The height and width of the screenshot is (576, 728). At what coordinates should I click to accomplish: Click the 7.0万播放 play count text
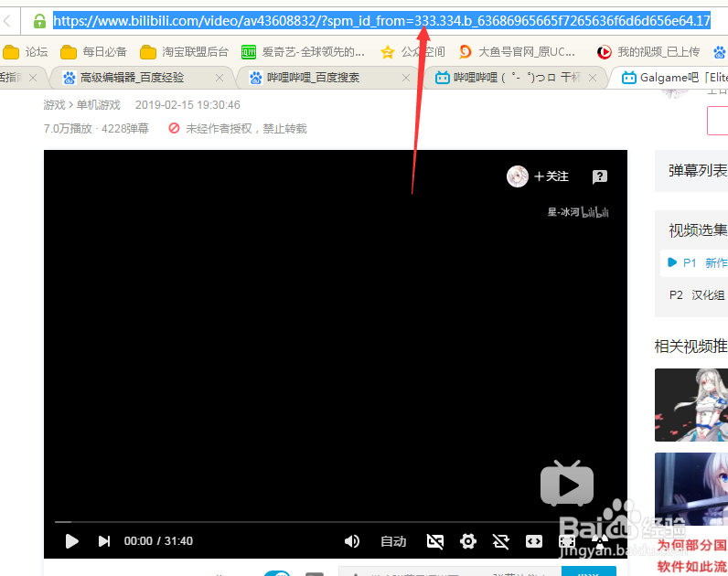click(x=68, y=129)
